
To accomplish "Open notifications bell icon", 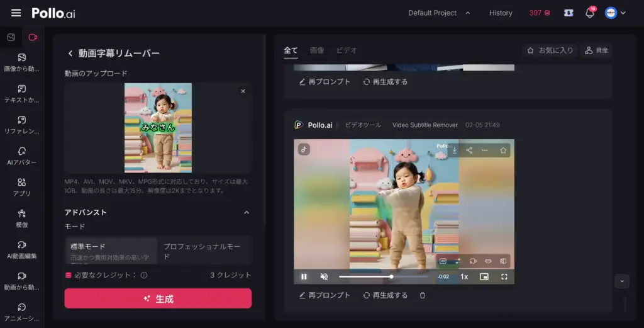I will point(590,13).
